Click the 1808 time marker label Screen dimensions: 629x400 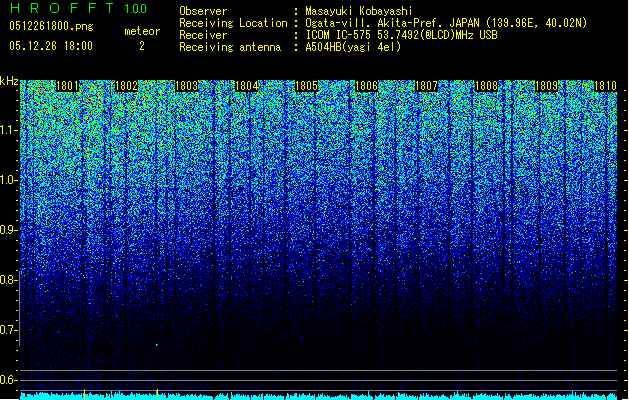486,86
